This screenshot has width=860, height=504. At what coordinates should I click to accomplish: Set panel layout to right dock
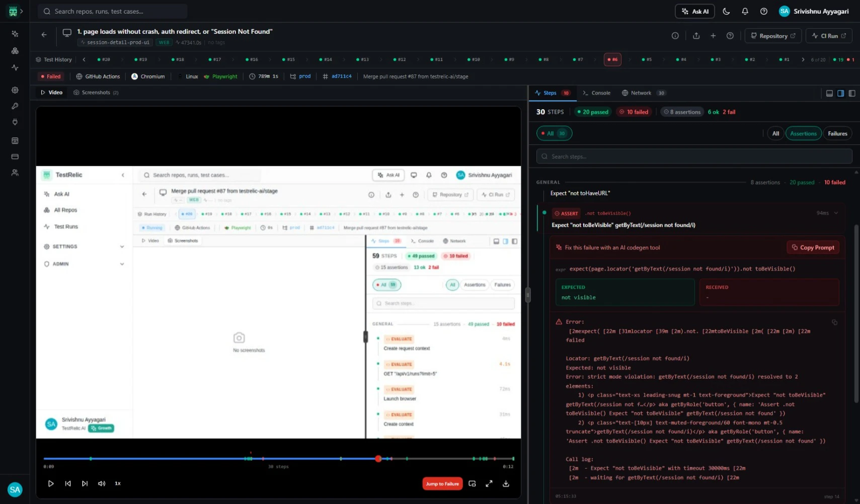click(840, 93)
